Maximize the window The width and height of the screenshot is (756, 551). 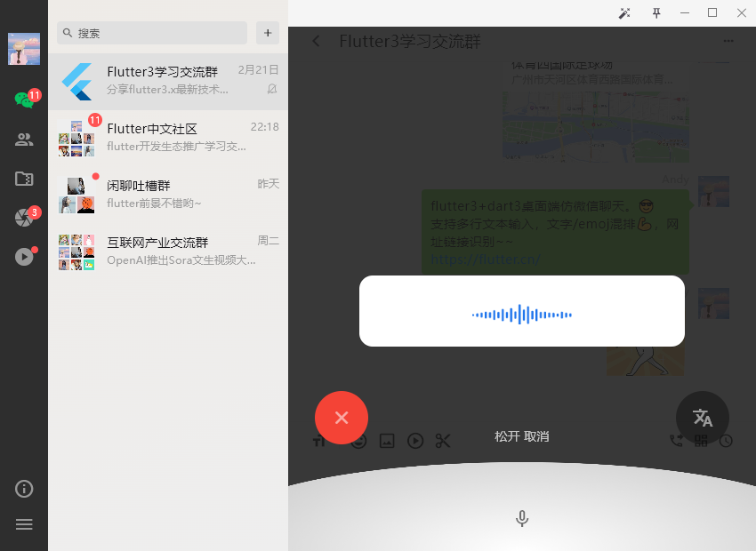712,13
